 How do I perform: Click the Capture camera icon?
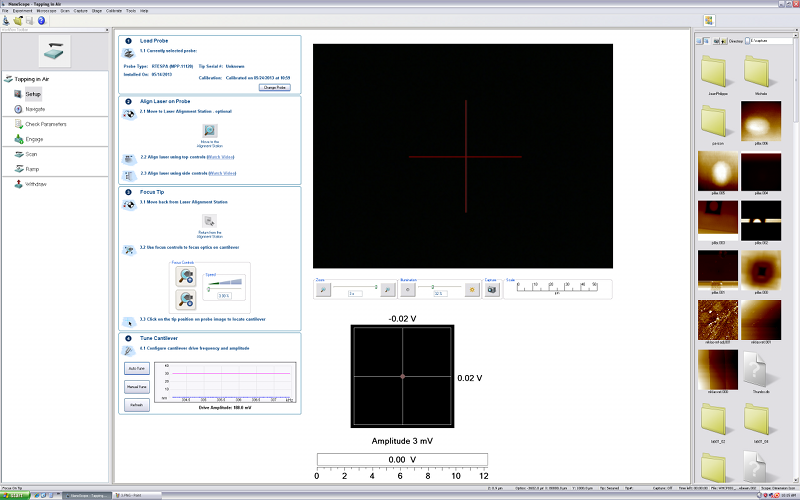click(492, 289)
